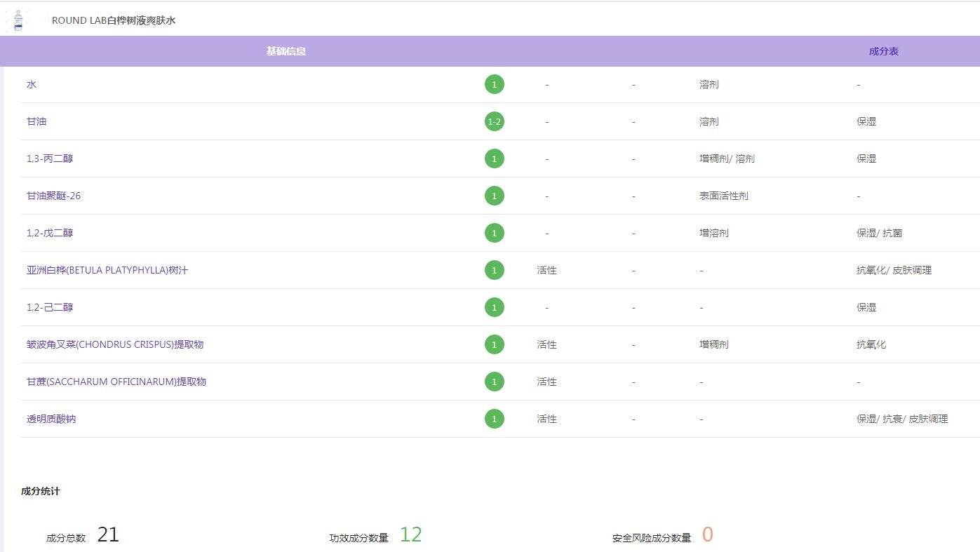Open the 1,3-丙二醇 ingredient link
980x552 pixels.
pyautogui.click(x=50, y=159)
